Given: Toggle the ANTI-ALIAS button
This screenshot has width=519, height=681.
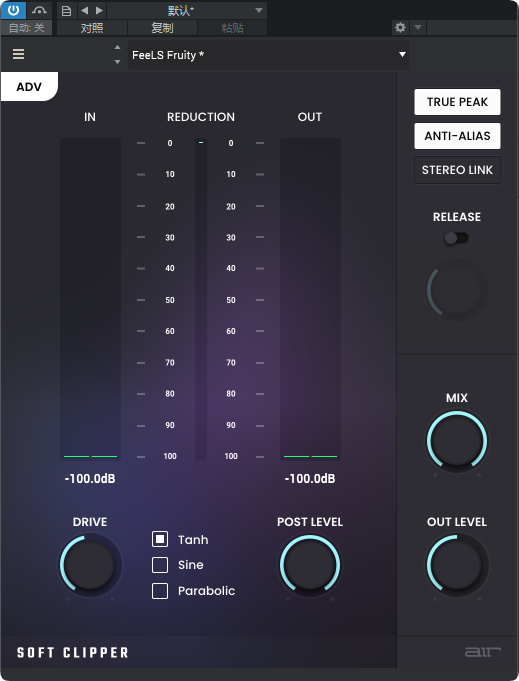Looking at the screenshot, I should click(457, 136).
